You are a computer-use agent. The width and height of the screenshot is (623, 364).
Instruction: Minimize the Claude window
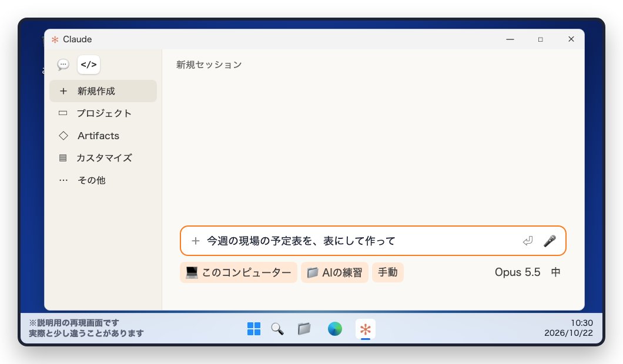coord(510,39)
